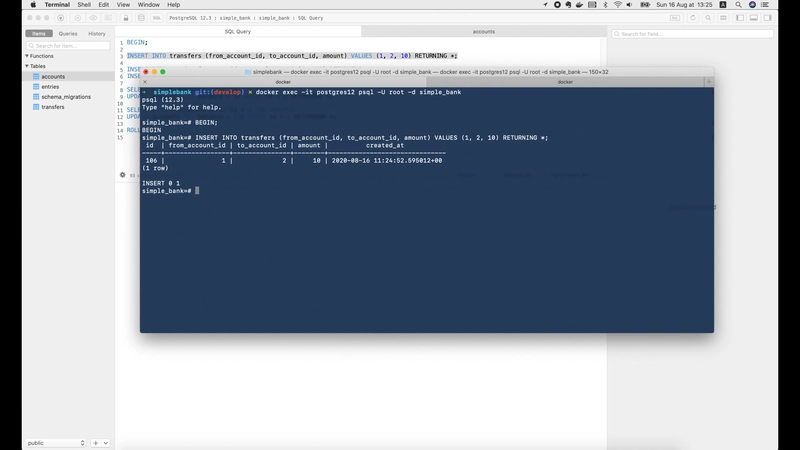Image resolution: width=800 pixels, height=450 pixels.
Task: Open the Shell menu in menu bar
Action: click(83, 5)
